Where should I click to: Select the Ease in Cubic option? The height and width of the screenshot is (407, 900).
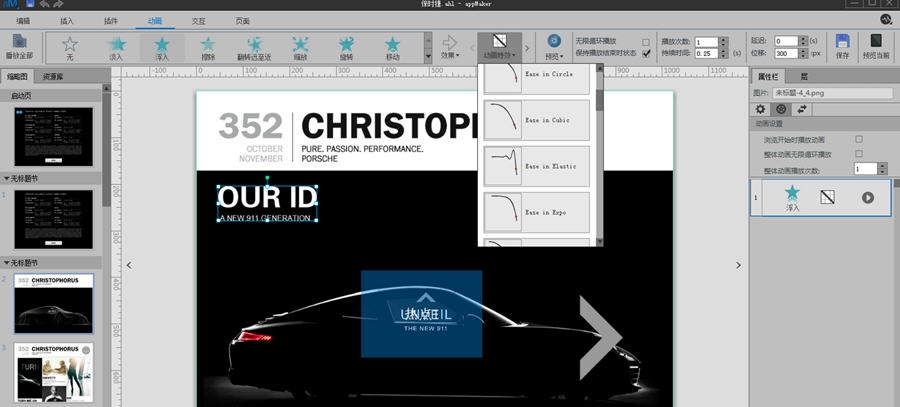[537, 120]
